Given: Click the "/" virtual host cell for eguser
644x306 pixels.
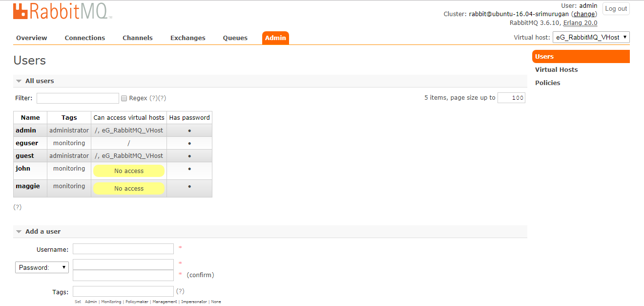Looking at the screenshot, I should pos(129,143).
